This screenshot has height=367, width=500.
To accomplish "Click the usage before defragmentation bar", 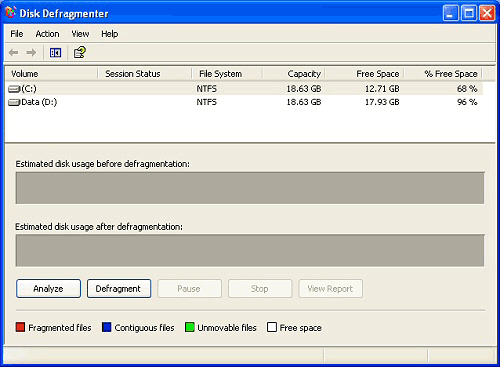I will [x=250, y=188].
